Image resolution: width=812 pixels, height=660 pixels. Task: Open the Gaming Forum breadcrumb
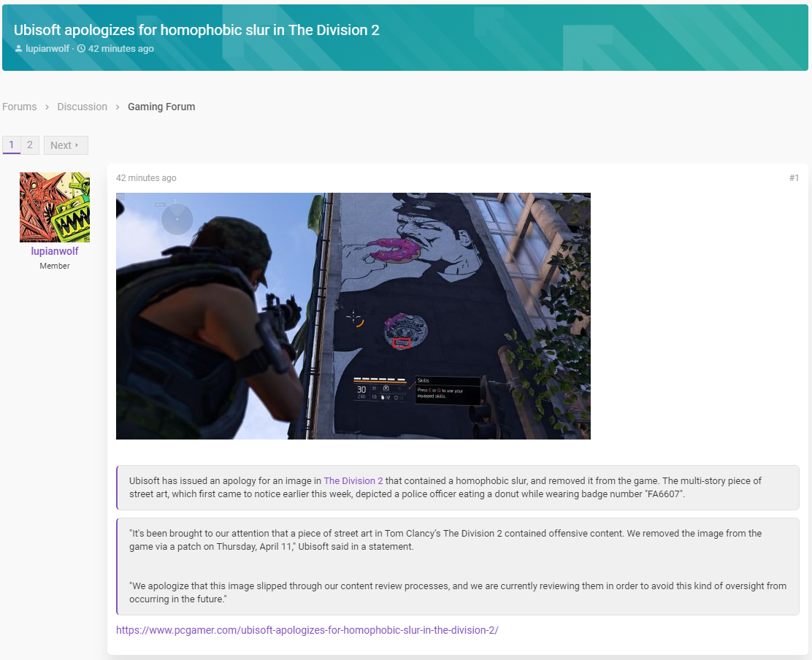click(161, 107)
